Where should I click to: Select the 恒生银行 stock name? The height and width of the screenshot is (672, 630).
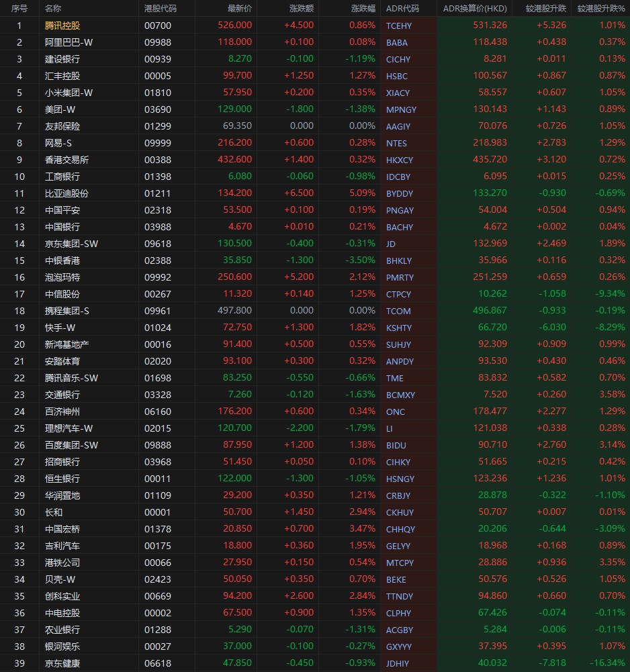tap(62, 479)
